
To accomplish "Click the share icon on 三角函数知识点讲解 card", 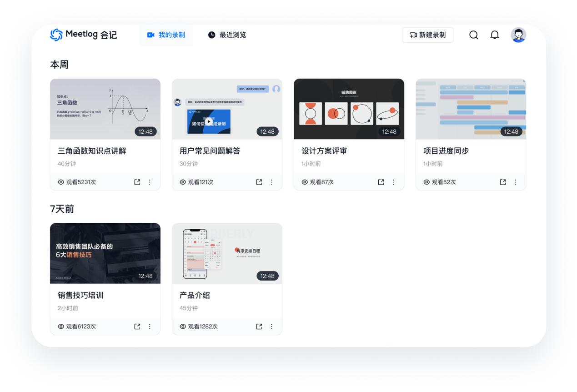I will point(136,182).
